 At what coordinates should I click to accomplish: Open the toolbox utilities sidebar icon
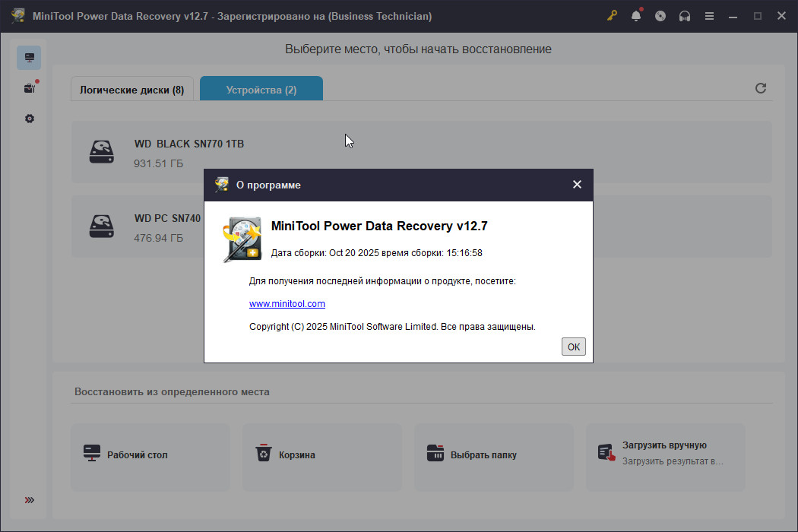(x=29, y=88)
